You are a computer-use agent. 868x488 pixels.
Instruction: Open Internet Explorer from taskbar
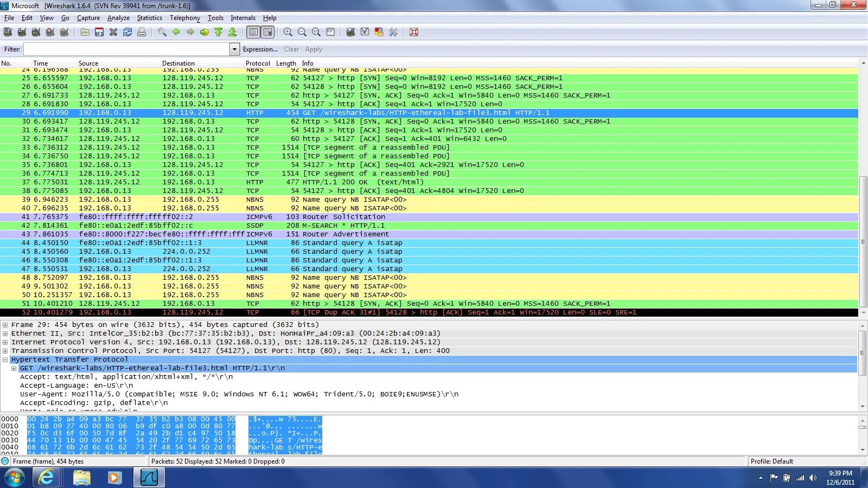[47, 478]
